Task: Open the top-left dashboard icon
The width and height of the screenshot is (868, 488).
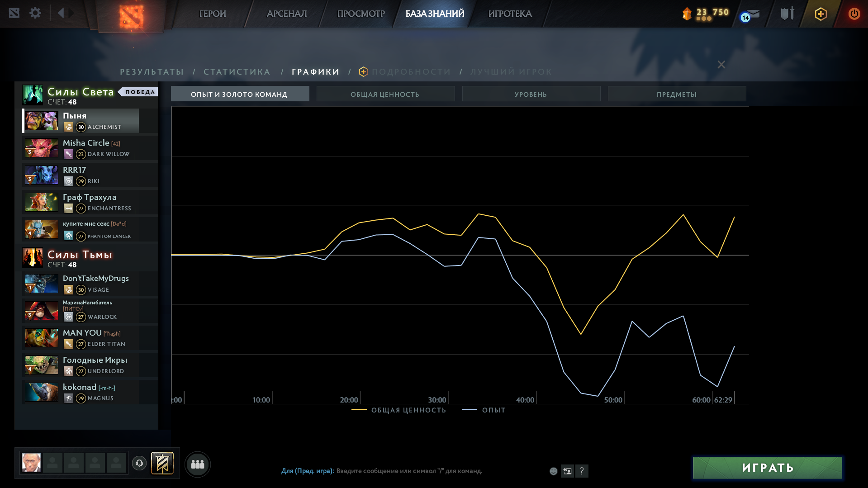Action: [x=14, y=13]
